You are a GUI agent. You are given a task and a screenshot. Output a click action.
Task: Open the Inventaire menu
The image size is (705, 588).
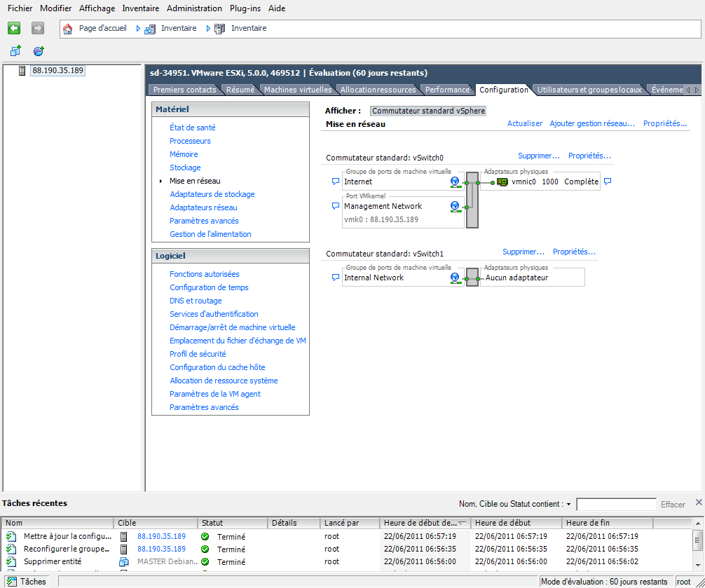140,8
